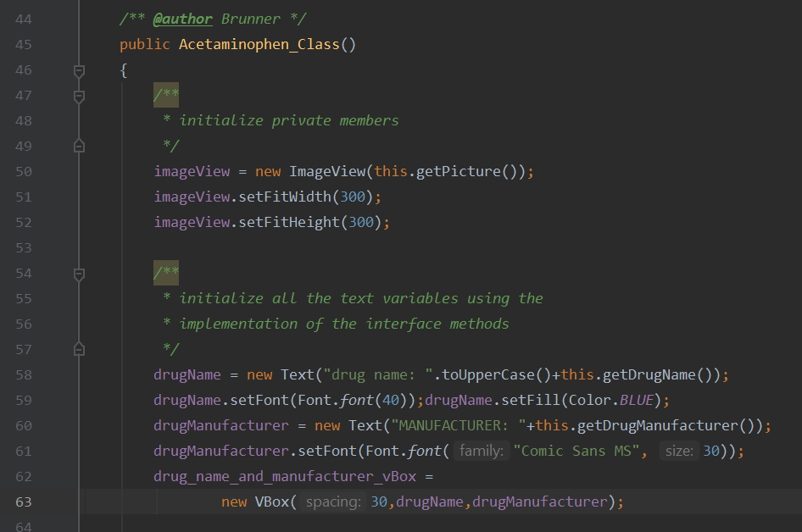802x532 pixels.
Task: Click the setFitWidth method call
Action: click(x=285, y=197)
